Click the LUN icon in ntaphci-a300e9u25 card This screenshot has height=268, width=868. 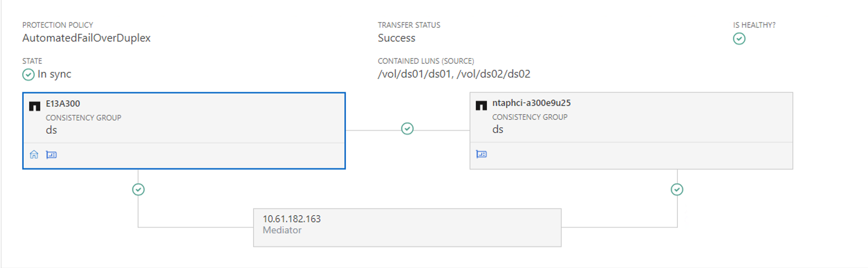[481, 154]
